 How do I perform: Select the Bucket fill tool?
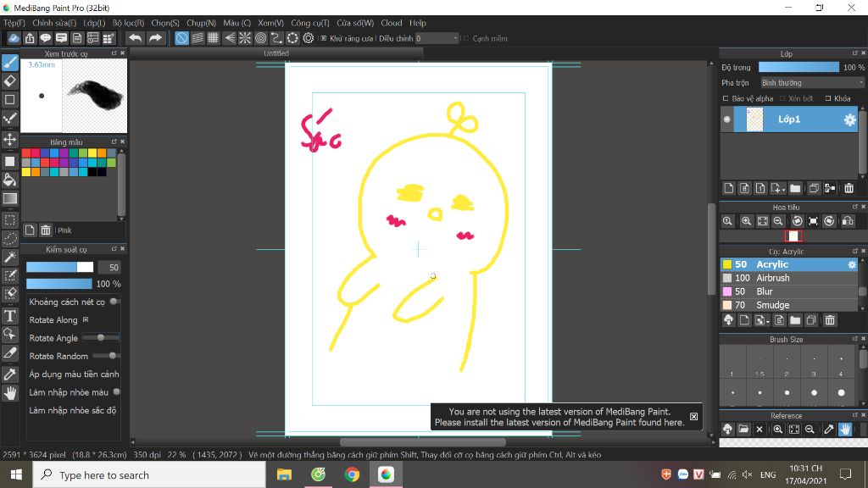coord(10,180)
